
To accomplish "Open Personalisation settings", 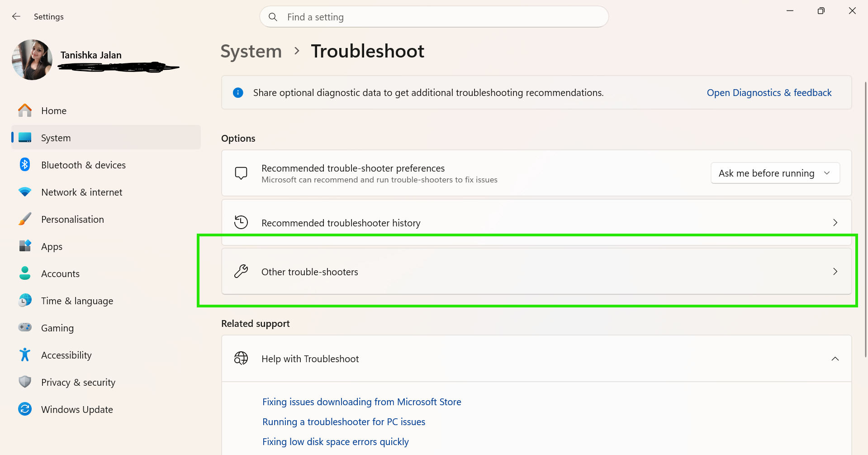I will tap(106, 219).
